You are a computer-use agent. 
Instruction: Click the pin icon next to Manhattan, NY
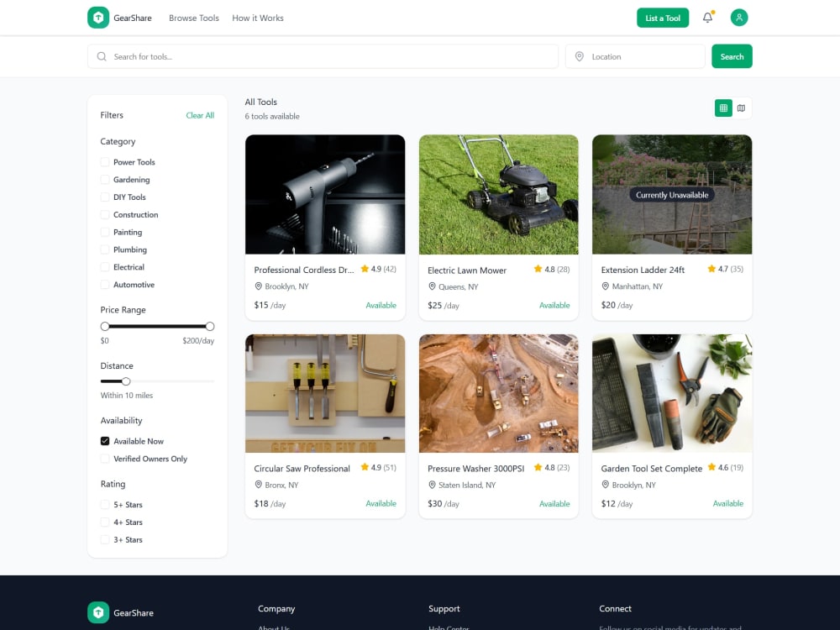[606, 286]
